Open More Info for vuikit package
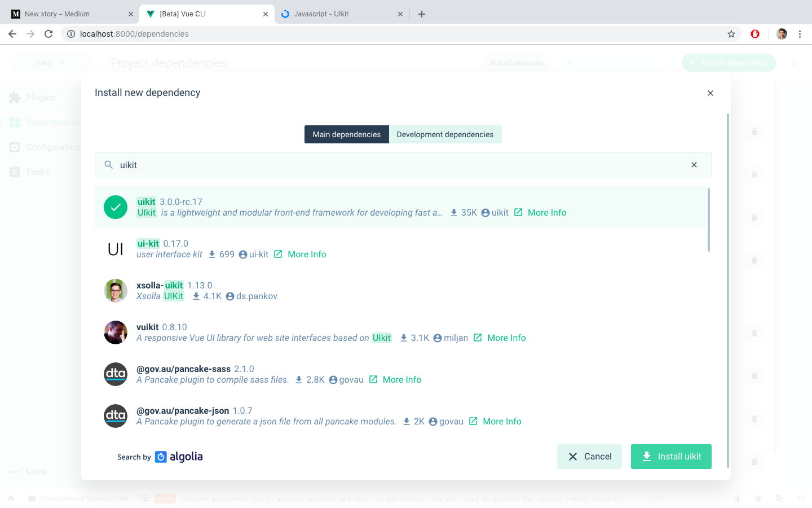 tap(506, 338)
